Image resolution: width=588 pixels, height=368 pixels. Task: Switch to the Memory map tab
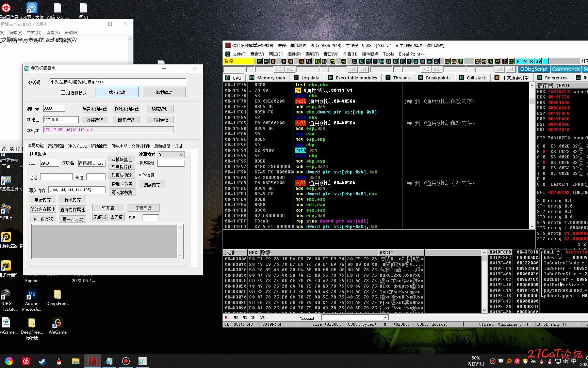(267, 78)
